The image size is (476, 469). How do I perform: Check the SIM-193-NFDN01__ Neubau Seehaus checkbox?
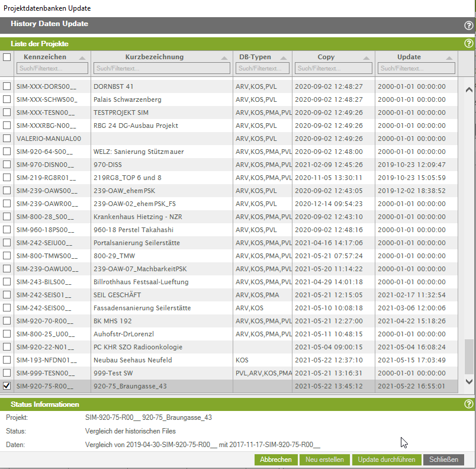[x=7, y=359]
